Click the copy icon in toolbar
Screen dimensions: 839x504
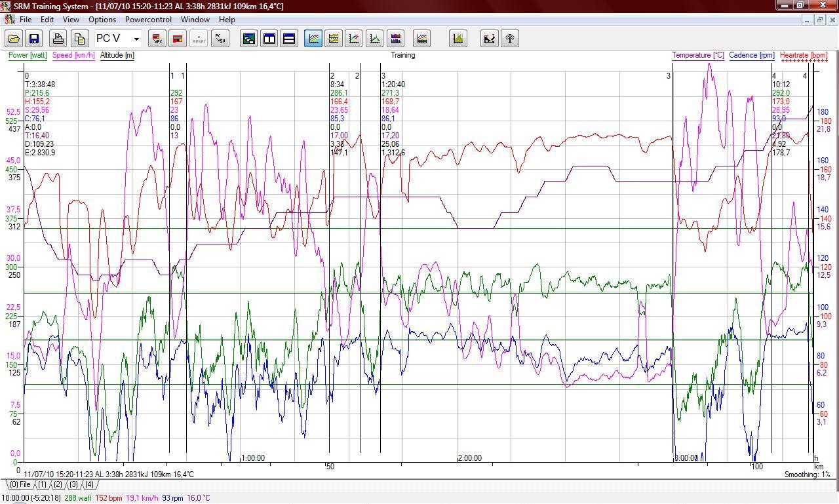[79, 39]
